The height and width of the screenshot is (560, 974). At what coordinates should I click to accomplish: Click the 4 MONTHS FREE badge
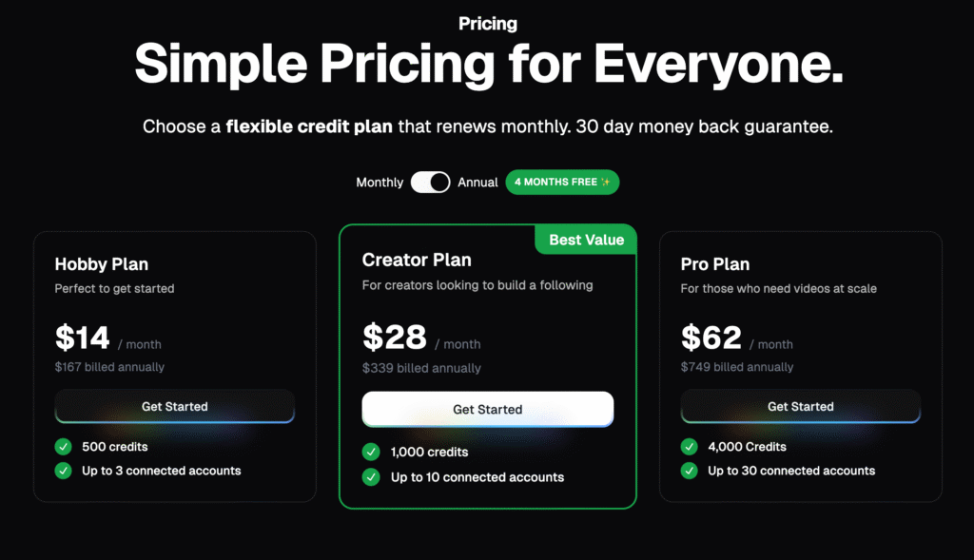[562, 182]
